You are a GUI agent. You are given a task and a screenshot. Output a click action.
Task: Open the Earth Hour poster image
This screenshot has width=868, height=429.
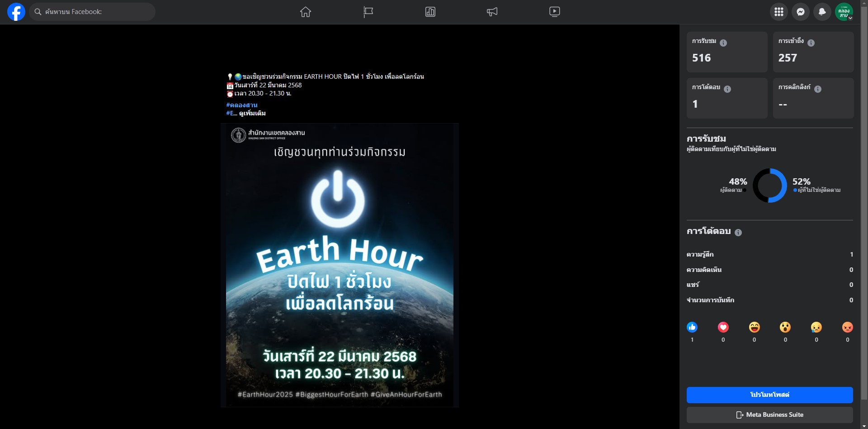pyautogui.click(x=340, y=265)
